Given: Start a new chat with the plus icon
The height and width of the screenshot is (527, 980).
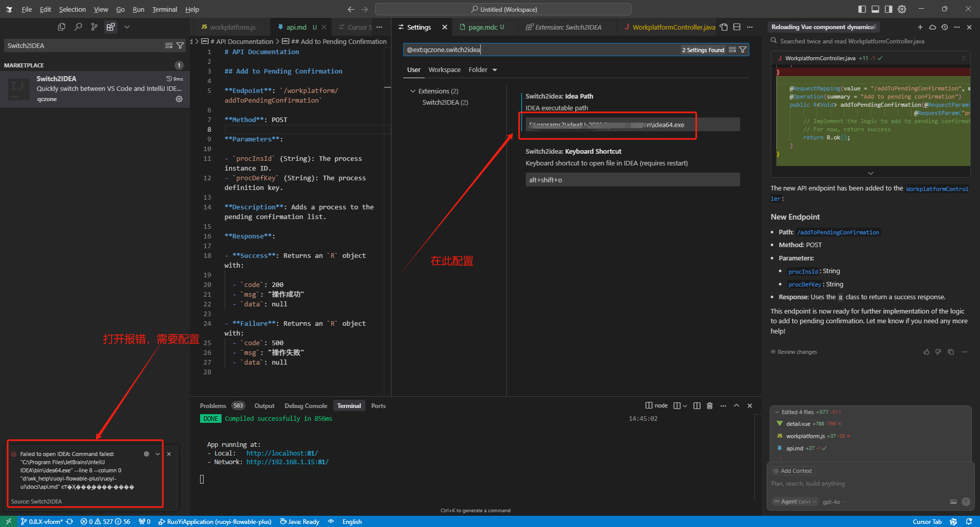Looking at the screenshot, I should click(920, 27).
